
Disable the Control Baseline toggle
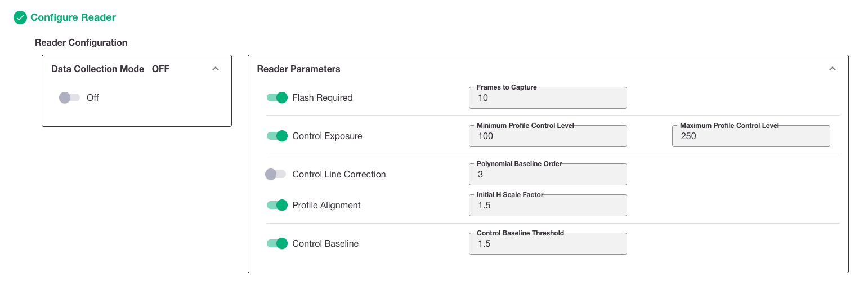click(x=277, y=243)
